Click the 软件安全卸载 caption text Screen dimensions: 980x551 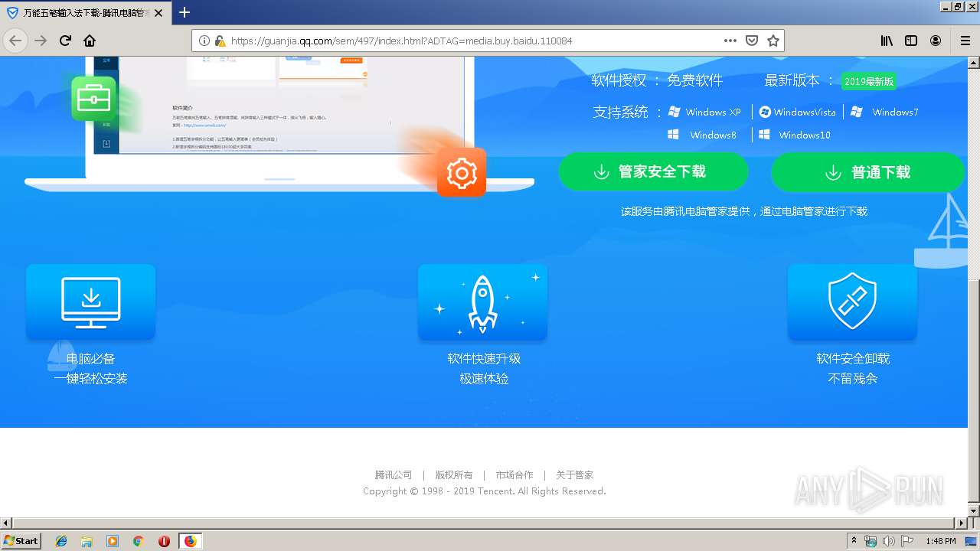853,358
